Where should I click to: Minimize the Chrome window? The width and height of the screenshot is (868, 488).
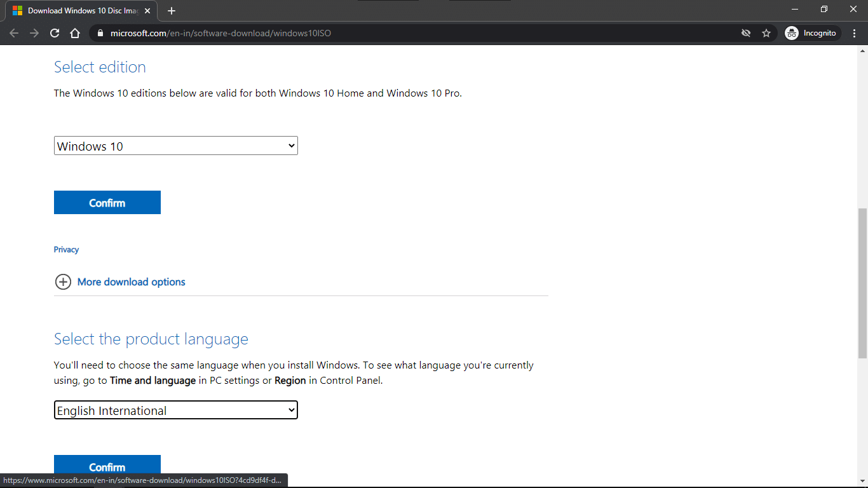click(x=795, y=9)
